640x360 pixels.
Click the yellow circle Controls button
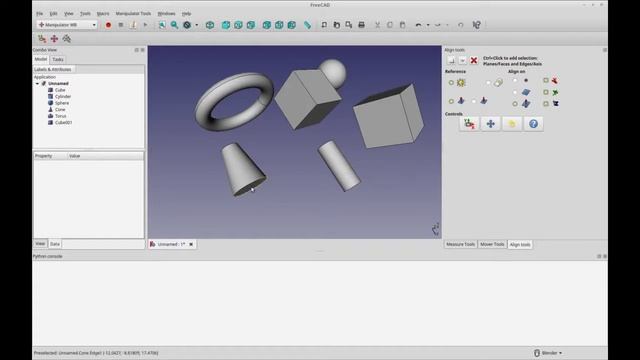tap(512, 124)
